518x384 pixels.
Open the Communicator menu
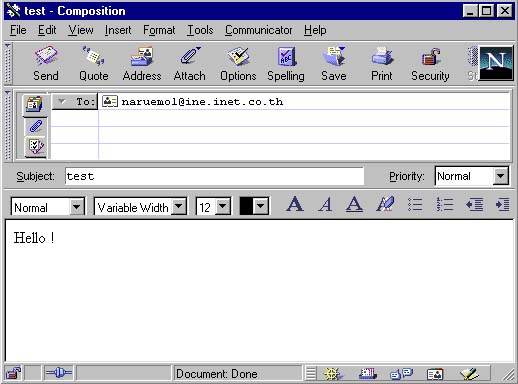click(x=258, y=30)
